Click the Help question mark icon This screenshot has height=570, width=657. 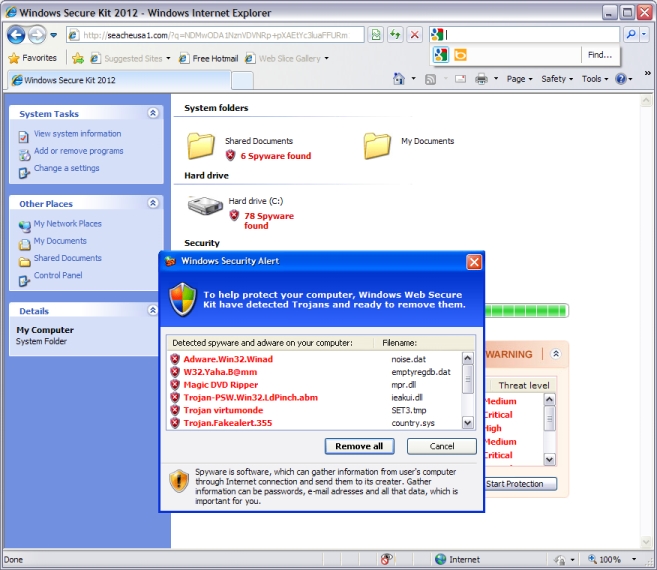click(621, 79)
